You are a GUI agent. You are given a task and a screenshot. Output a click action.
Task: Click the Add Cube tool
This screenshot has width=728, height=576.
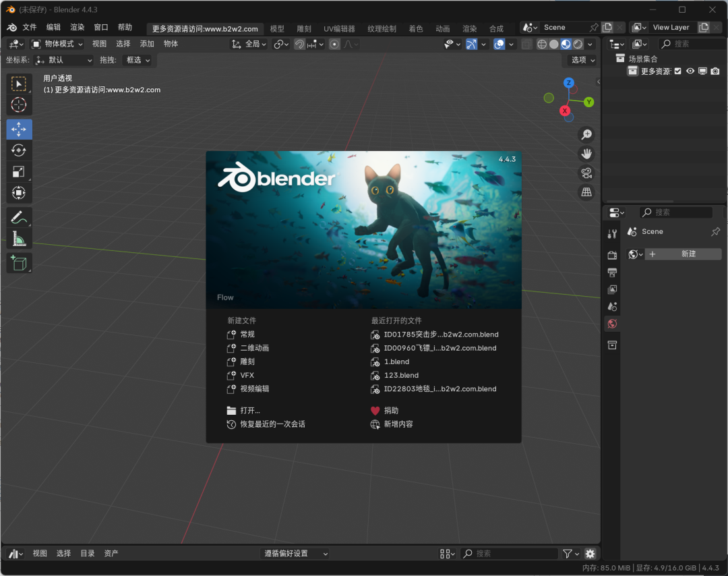pos(19,262)
